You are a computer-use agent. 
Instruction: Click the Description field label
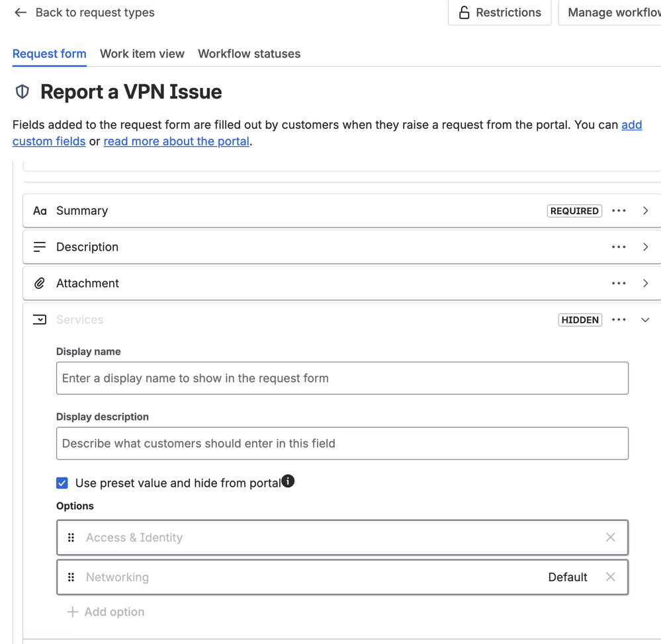point(87,247)
